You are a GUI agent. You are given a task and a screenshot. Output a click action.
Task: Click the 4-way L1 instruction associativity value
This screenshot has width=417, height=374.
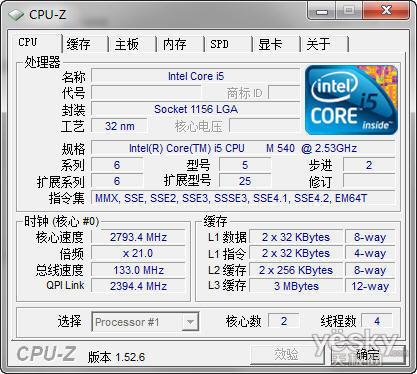tap(370, 253)
